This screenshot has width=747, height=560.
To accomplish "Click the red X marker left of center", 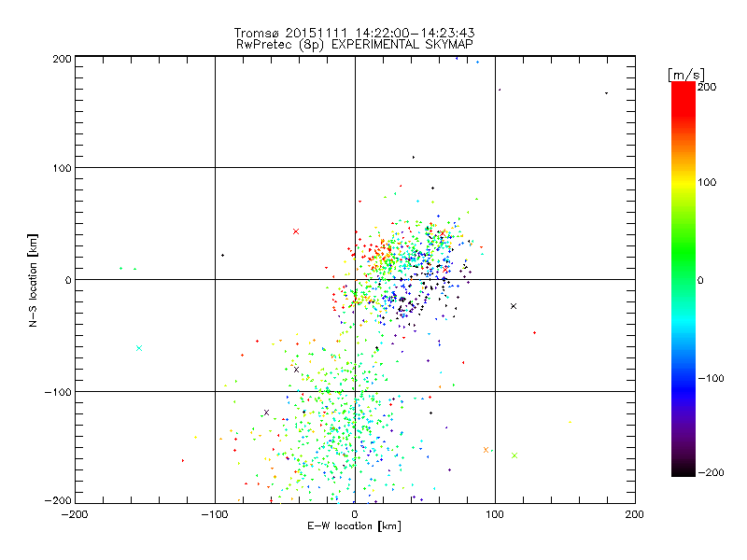I will pos(296,231).
